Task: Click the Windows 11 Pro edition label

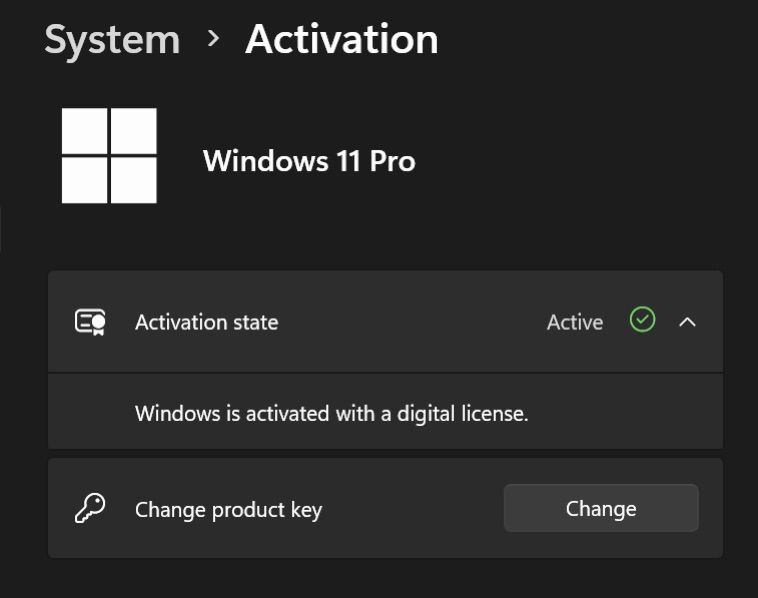Action: (309, 161)
